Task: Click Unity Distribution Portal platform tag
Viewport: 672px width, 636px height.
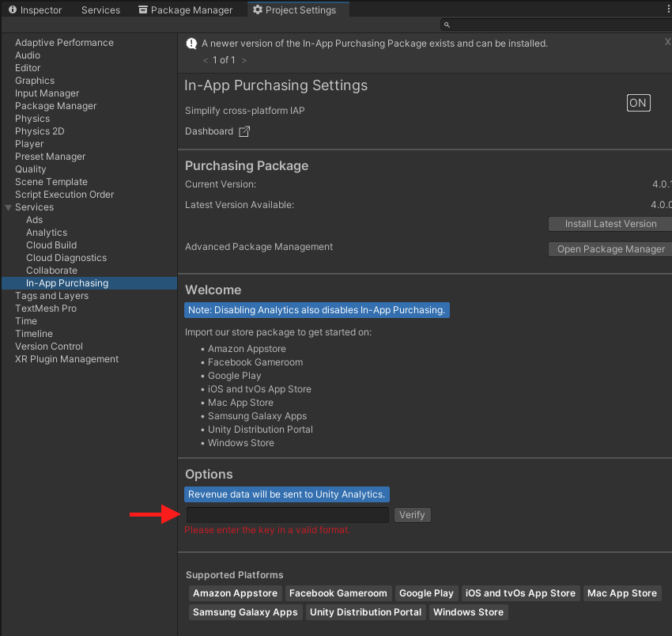Action: (365, 612)
